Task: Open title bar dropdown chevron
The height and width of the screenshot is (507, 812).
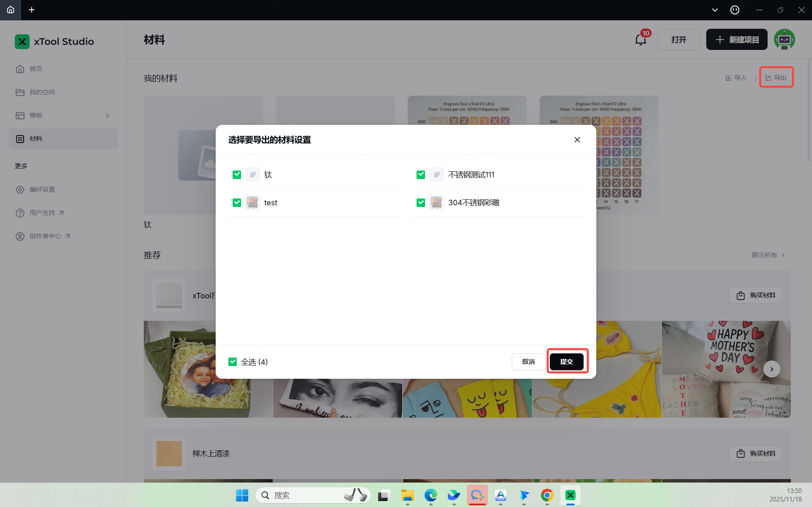Action: (x=715, y=10)
